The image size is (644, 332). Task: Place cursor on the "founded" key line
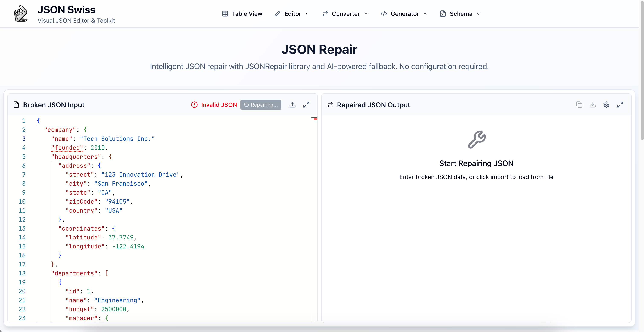(x=67, y=148)
